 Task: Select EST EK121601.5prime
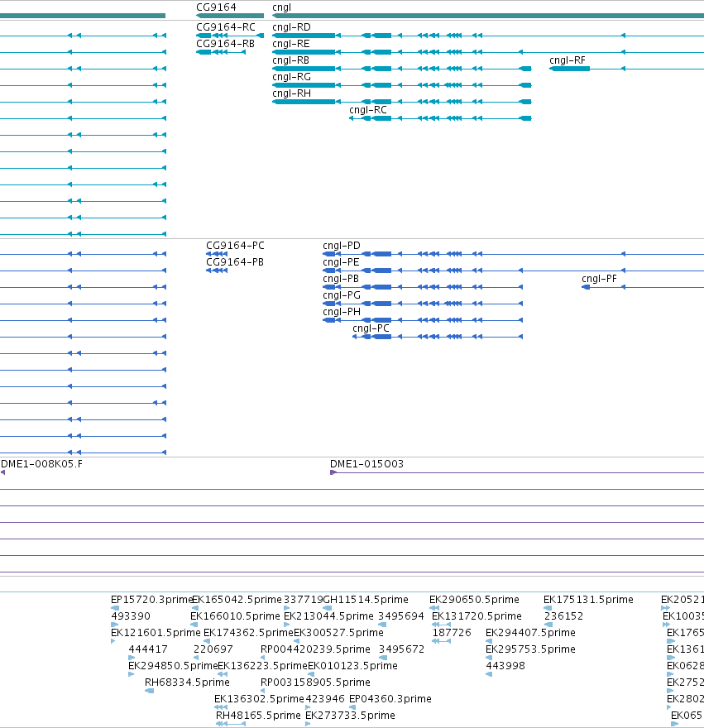(156, 633)
